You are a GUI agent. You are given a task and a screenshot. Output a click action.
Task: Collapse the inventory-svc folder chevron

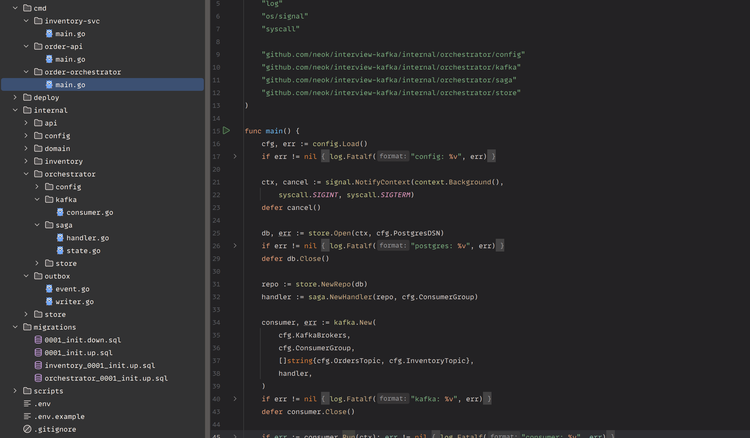(x=26, y=21)
